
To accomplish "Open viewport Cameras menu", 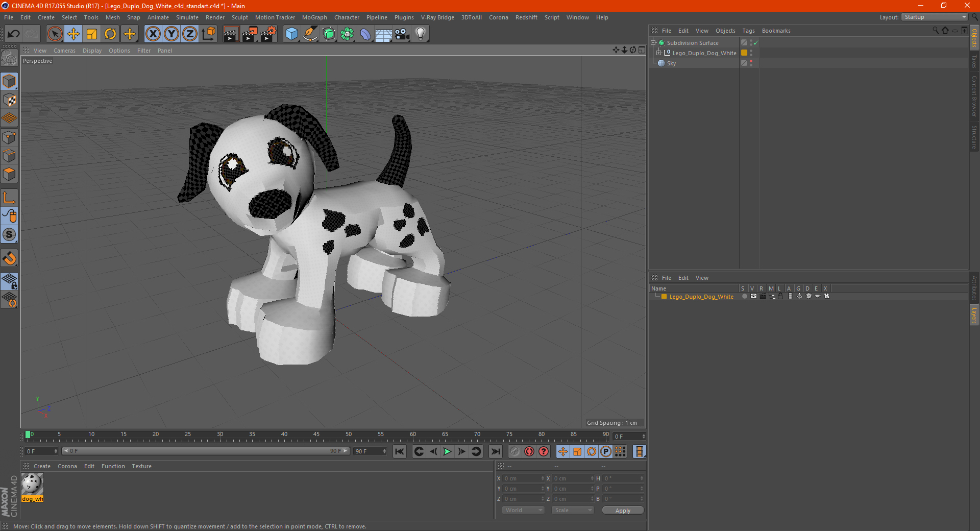I will tap(64, 51).
